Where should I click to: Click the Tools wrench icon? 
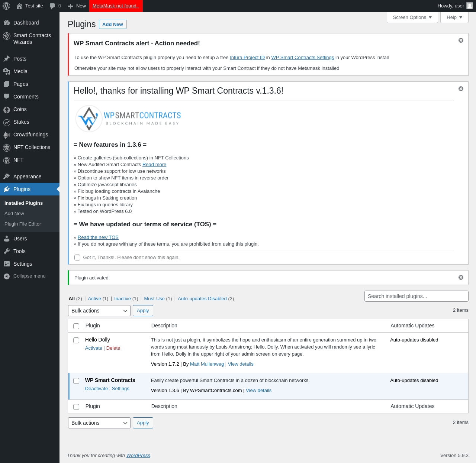click(7, 251)
